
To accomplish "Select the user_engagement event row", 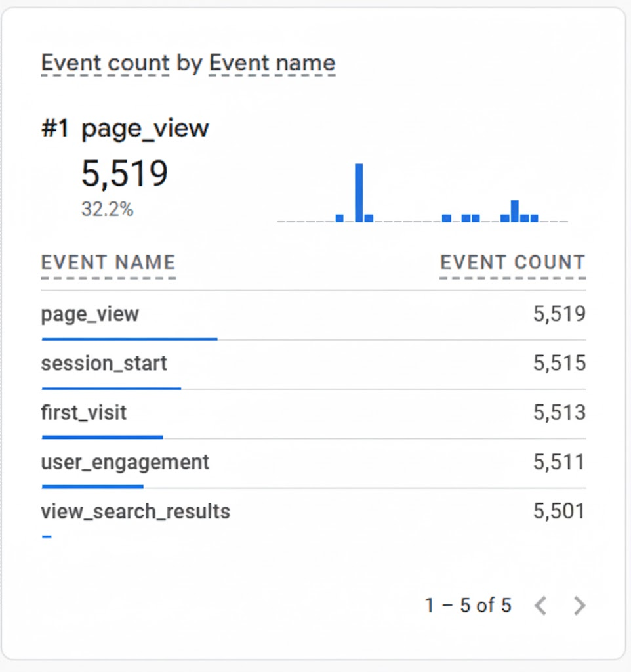I will 125,461.
